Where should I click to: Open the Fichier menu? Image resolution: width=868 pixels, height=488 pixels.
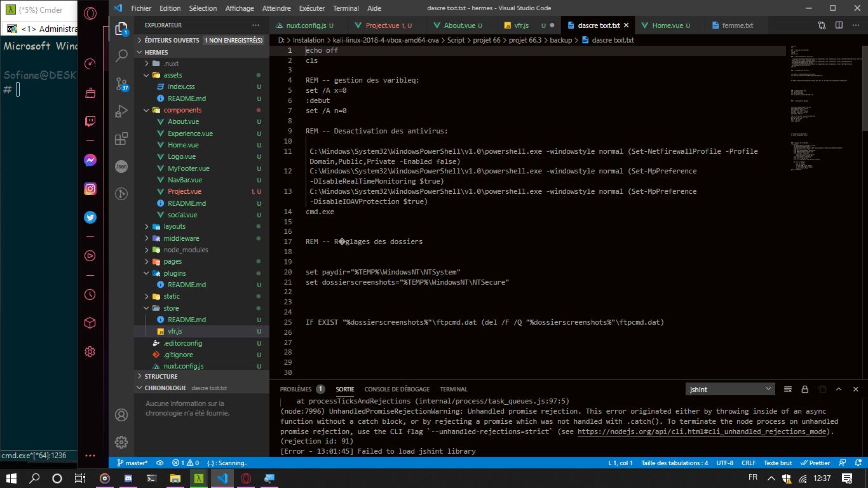coord(141,8)
